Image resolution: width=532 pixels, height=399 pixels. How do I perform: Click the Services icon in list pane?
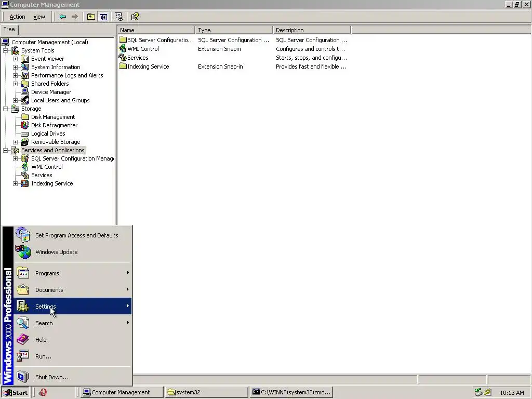click(123, 58)
